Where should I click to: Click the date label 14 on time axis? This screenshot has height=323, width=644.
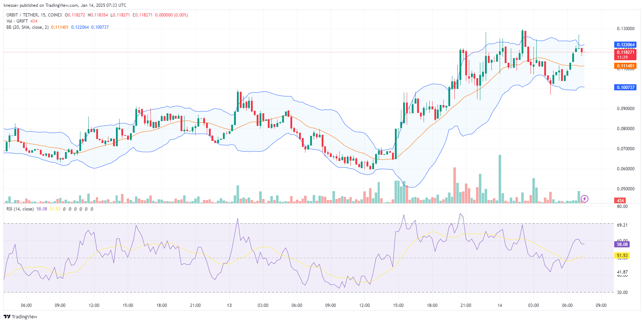[x=500, y=305]
